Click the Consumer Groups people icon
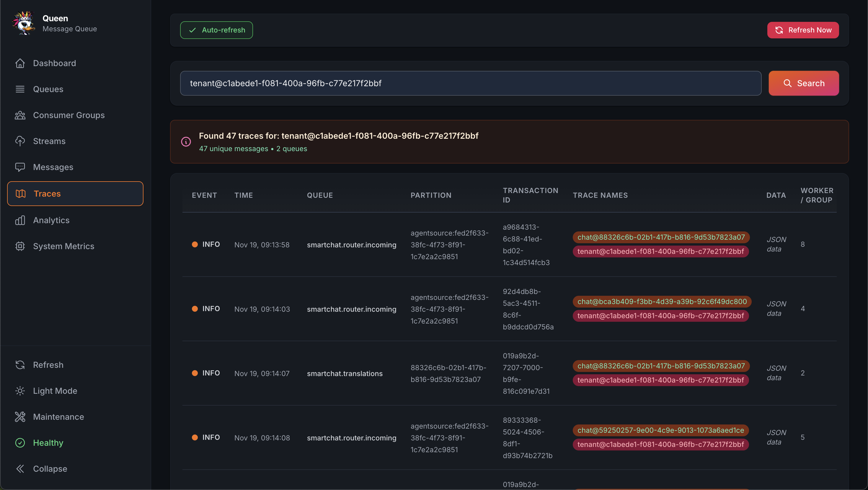The height and width of the screenshot is (490, 868). click(x=20, y=115)
